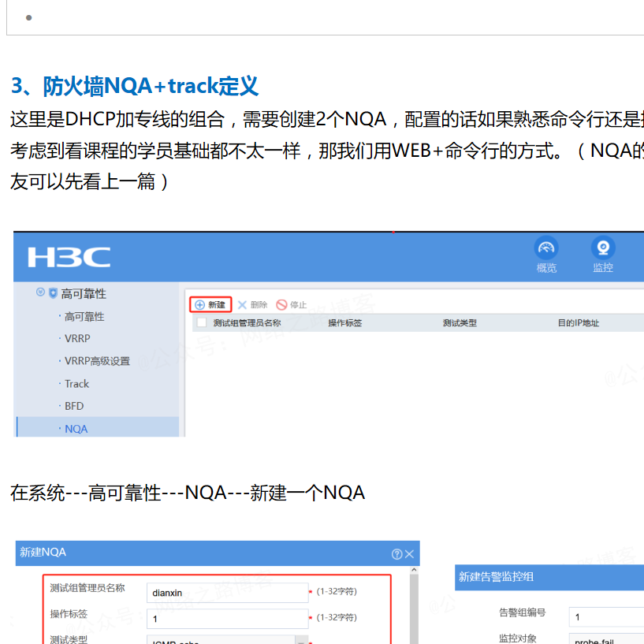Open the 监控 monitoring icon
Screen dimensions: 644x644
[x=603, y=248]
